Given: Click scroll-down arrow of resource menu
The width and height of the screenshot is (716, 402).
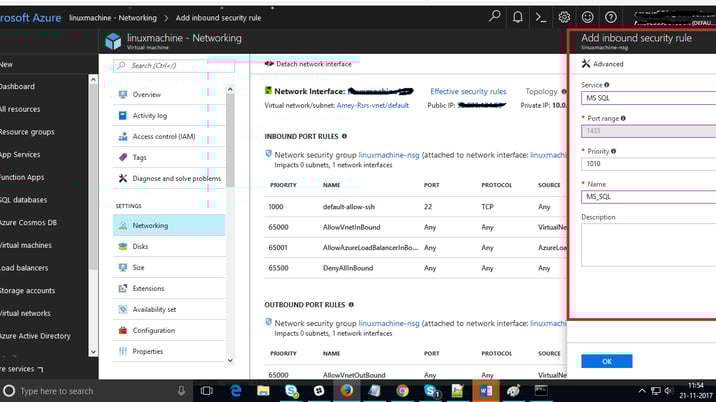Looking at the screenshot, I should point(230,360).
